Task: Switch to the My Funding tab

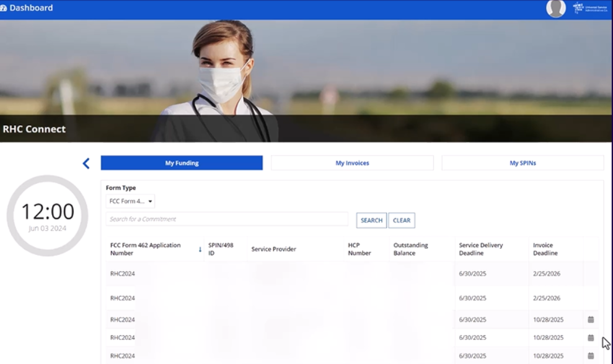Action: point(182,163)
